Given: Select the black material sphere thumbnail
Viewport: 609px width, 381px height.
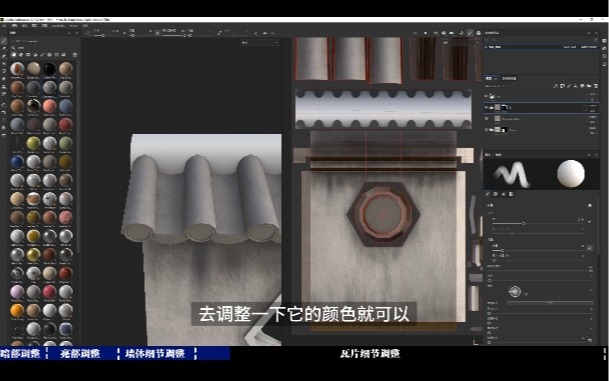Looking at the screenshot, I should [49, 69].
